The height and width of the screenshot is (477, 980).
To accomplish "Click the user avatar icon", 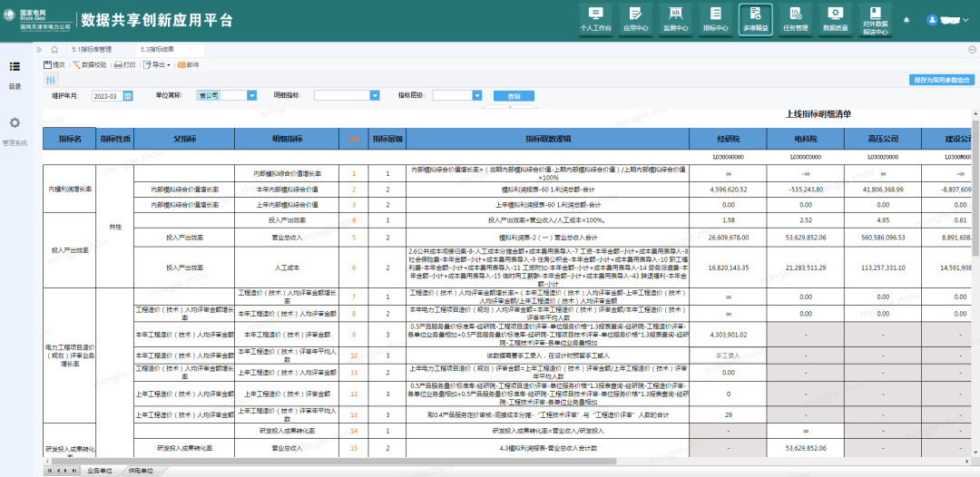I will click(x=933, y=20).
